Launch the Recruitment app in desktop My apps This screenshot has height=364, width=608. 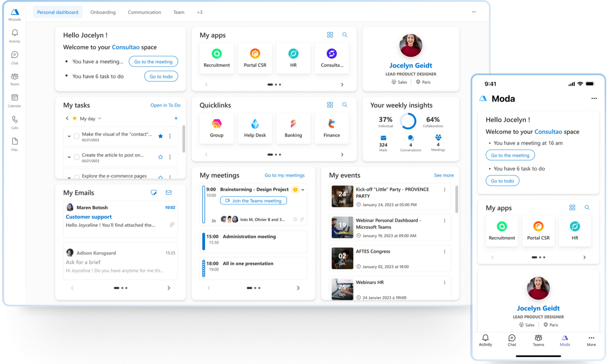[x=217, y=58]
